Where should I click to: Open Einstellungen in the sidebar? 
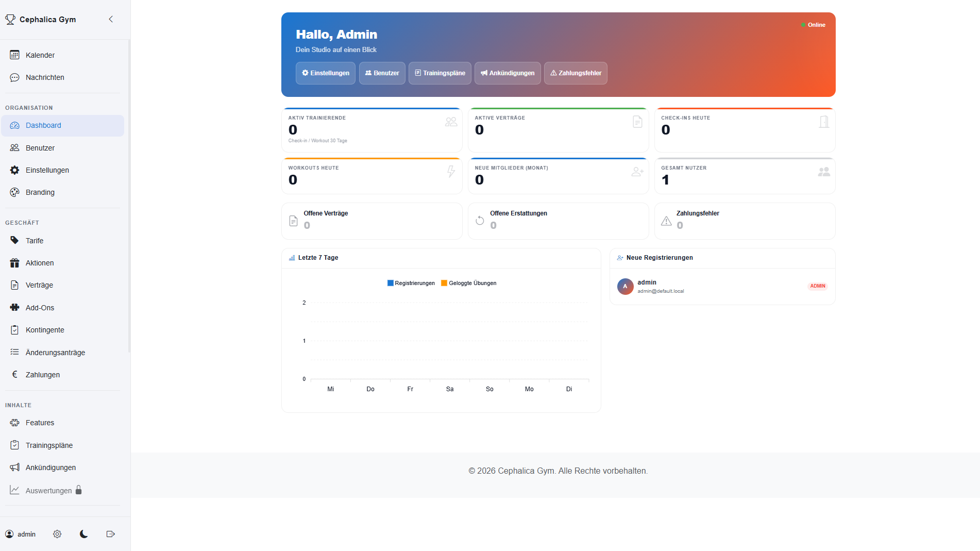(62, 170)
